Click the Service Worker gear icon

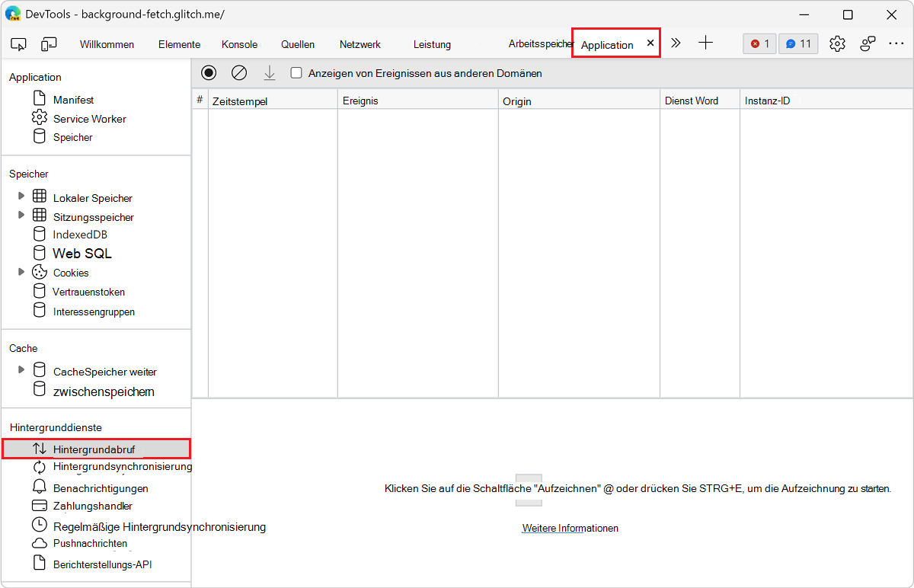coord(39,118)
